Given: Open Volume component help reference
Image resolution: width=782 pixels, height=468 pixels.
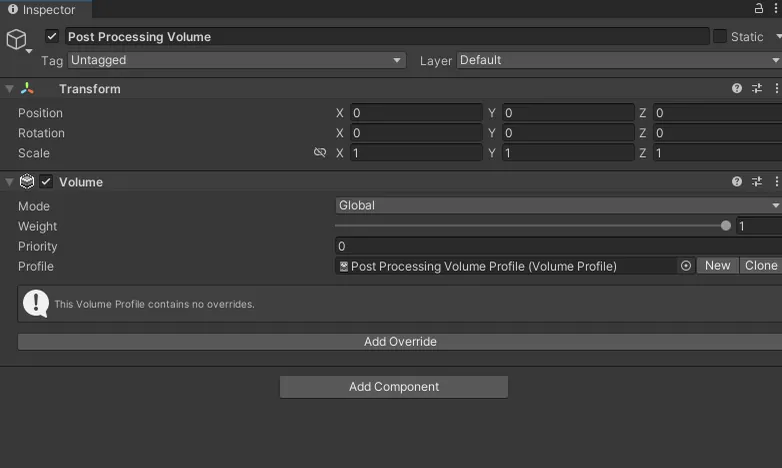Looking at the screenshot, I should tap(737, 182).
